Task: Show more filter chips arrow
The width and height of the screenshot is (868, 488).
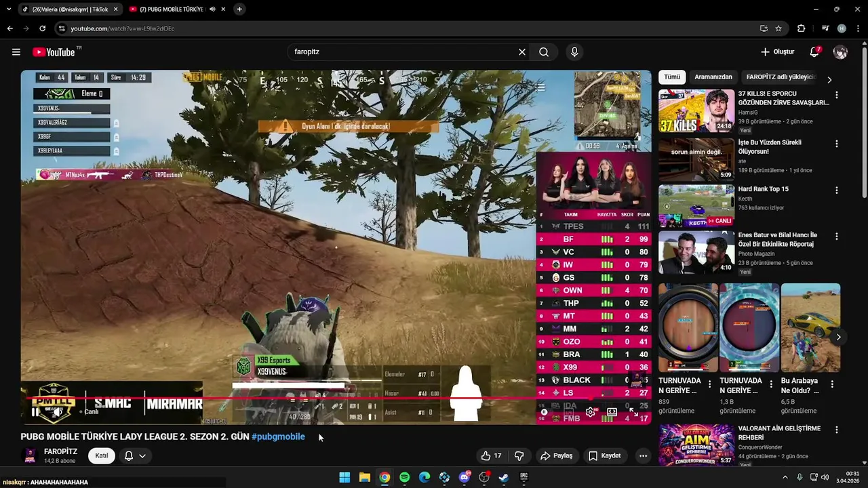Action: point(829,79)
